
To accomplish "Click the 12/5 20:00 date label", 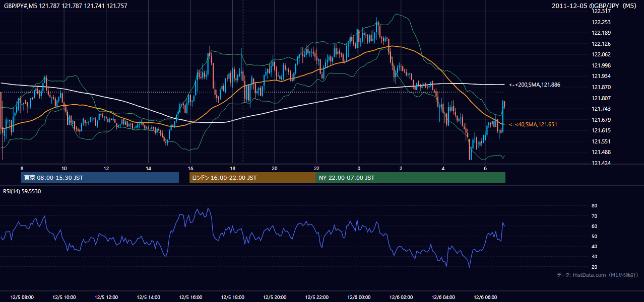I will coord(275,297).
